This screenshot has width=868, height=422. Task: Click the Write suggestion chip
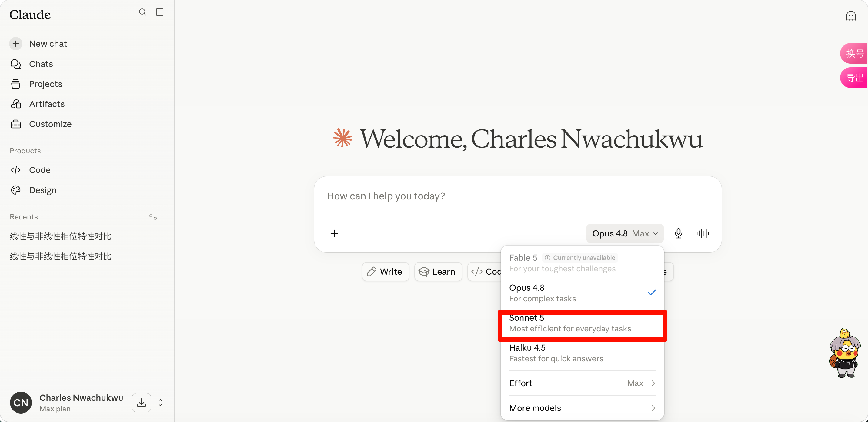[x=386, y=272]
